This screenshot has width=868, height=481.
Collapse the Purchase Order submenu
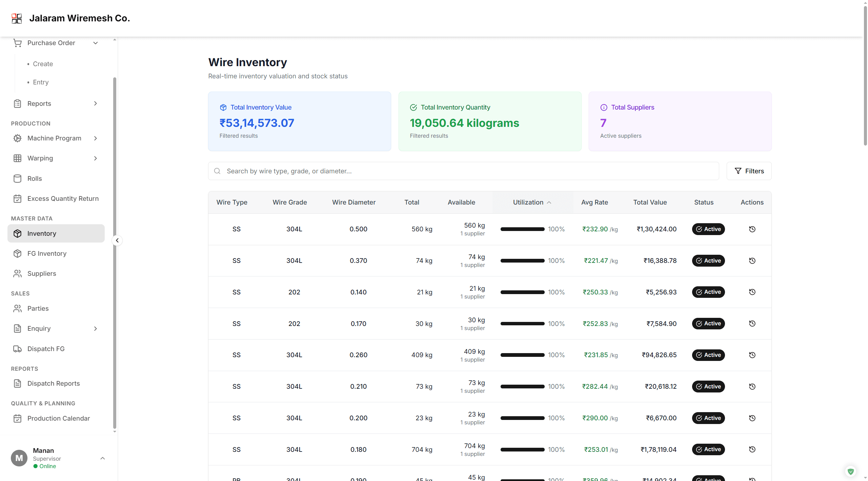(x=96, y=43)
